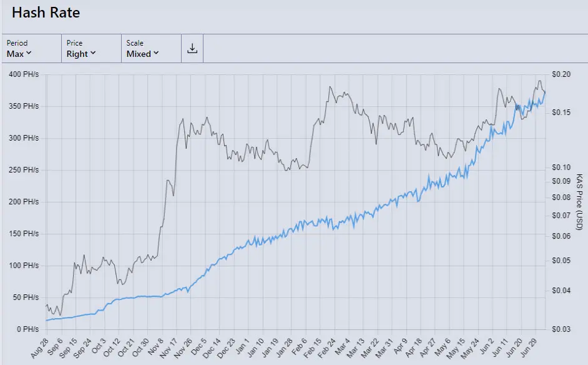Click the $0.08 price axis label
588x365 pixels.
click(561, 197)
